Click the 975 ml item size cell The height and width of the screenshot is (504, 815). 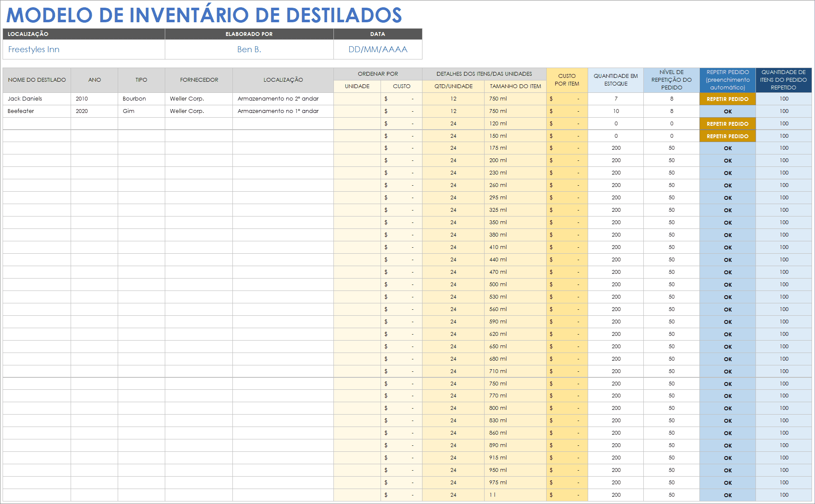(x=515, y=483)
